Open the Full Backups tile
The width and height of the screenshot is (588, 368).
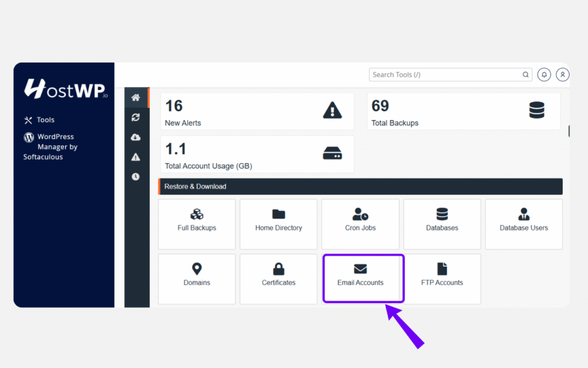click(197, 224)
